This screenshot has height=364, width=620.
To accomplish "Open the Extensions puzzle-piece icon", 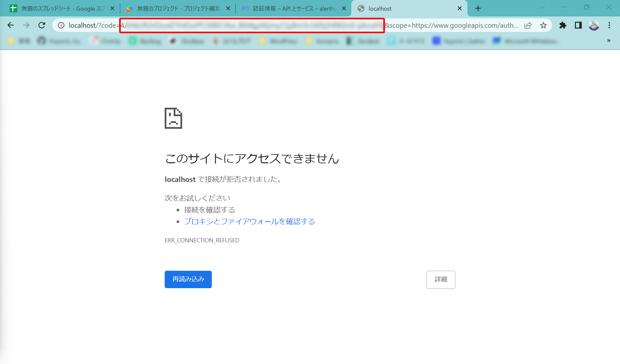I will (563, 25).
